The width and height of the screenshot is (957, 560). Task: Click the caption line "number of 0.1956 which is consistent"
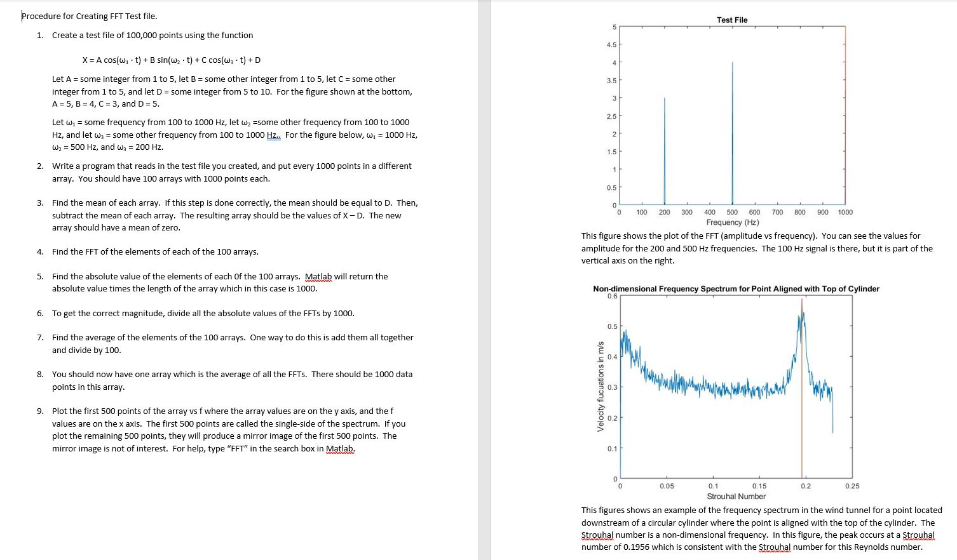[x=752, y=547]
